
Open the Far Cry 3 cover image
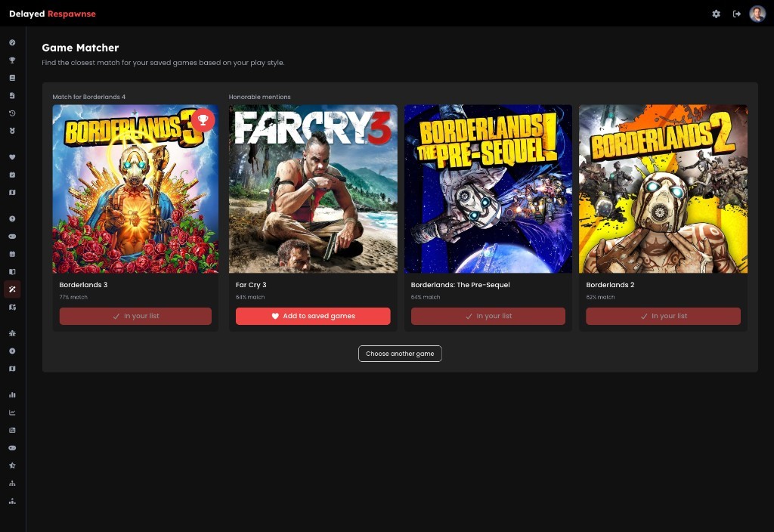[313, 188]
